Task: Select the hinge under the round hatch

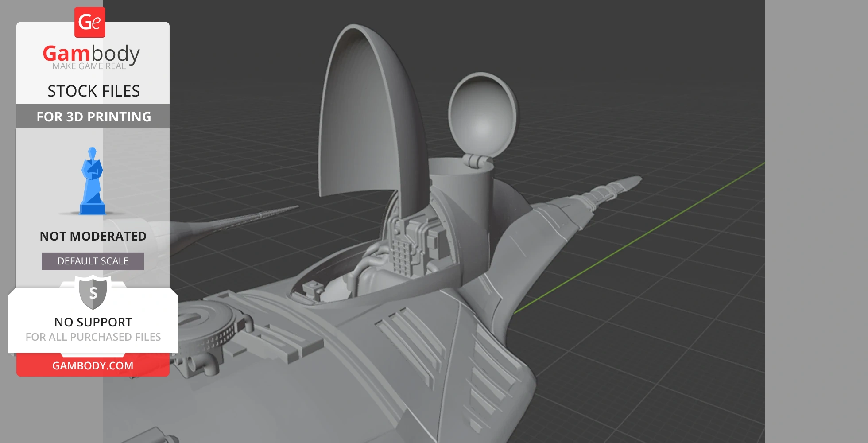Action: coord(477,161)
